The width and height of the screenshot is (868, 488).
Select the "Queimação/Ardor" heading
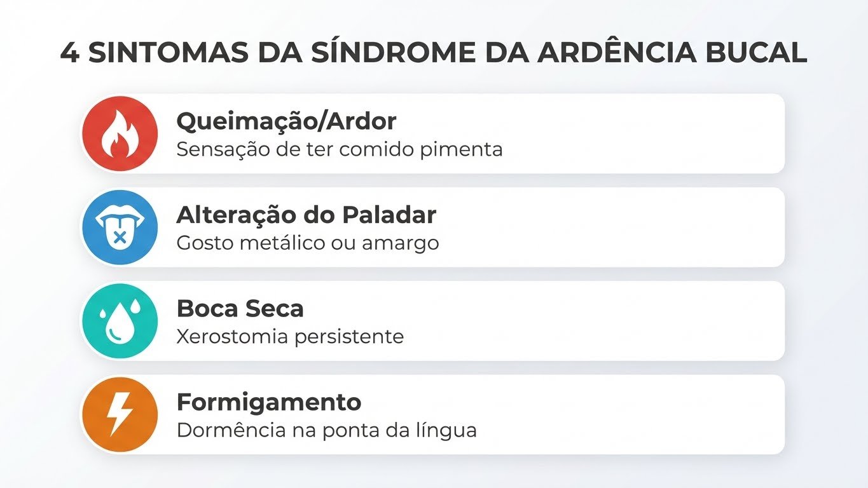(x=286, y=121)
